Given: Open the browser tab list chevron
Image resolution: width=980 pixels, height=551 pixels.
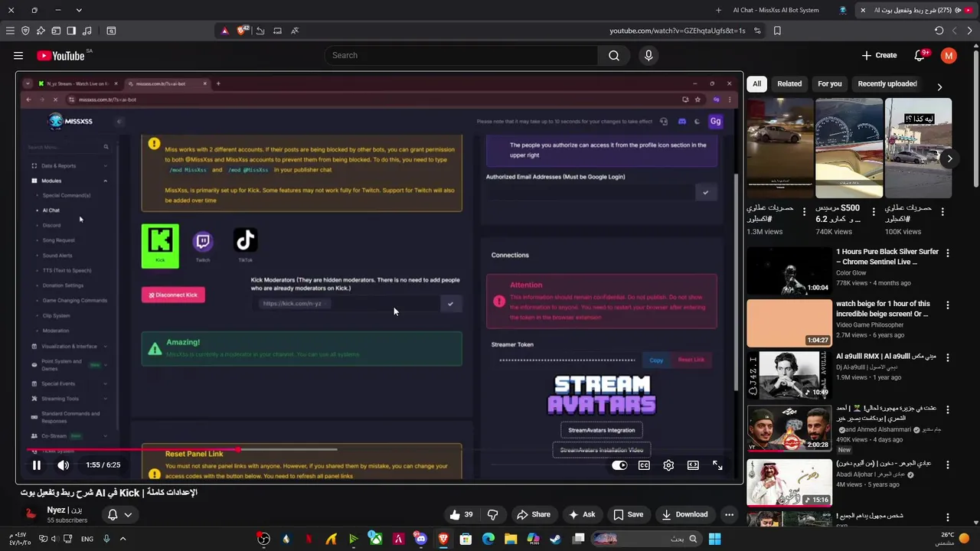Looking at the screenshot, I should coord(79,10).
